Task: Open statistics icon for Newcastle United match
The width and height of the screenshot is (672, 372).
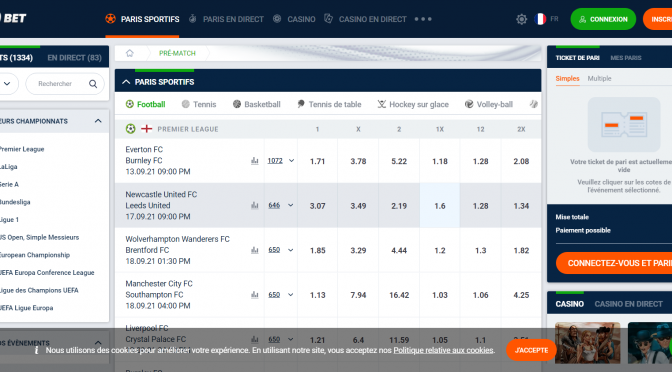Action: tap(255, 205)
